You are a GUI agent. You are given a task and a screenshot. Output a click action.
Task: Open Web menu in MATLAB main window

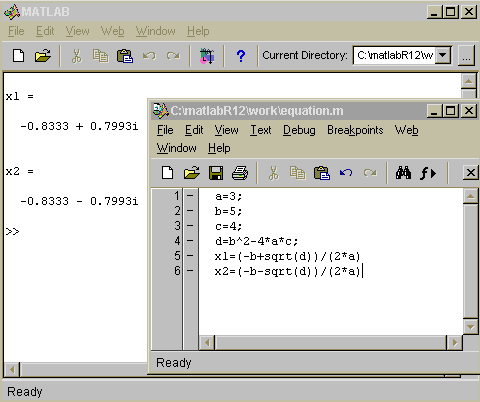pyautogui.click(x=113, y=31)
